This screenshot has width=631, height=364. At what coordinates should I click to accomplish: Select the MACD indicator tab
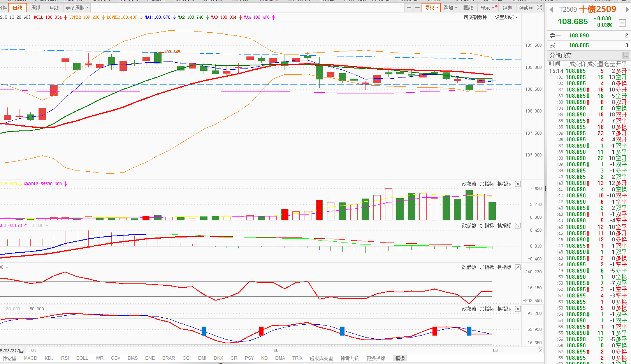pos(31,358)
